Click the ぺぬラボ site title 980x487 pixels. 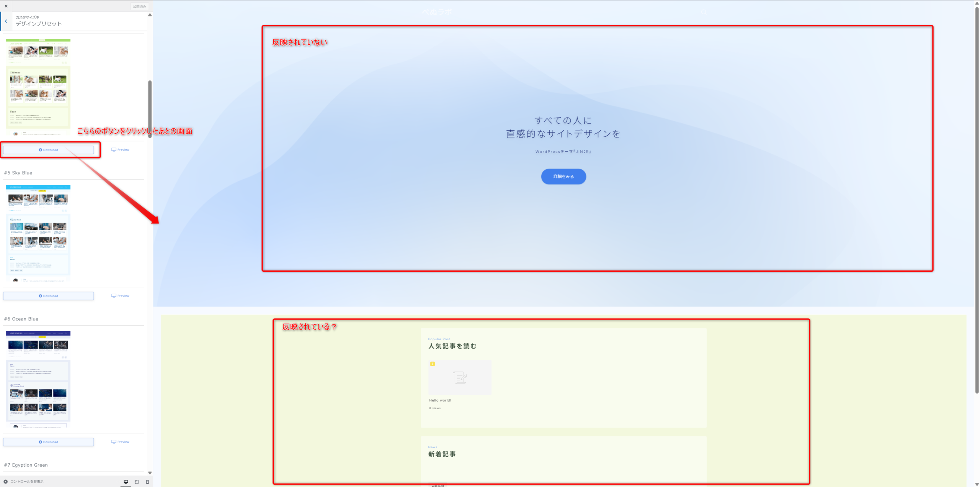(436, 12)
